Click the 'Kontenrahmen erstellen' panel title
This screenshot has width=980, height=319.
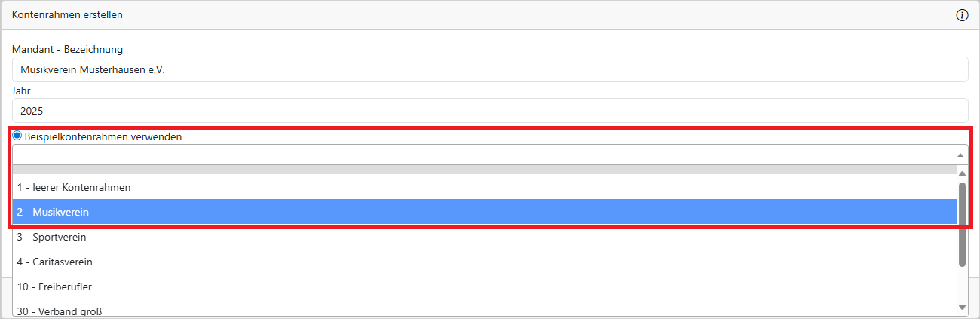pos(67,14)
